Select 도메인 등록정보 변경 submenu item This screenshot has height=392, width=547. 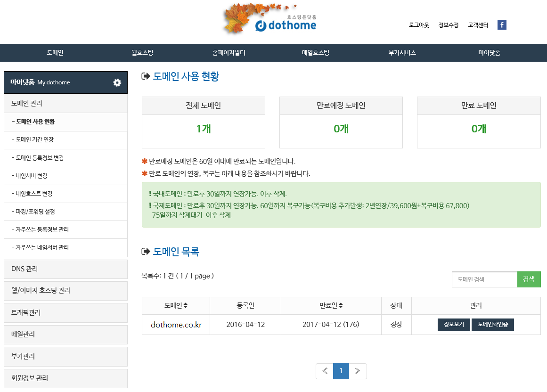[x=65, y=158]
